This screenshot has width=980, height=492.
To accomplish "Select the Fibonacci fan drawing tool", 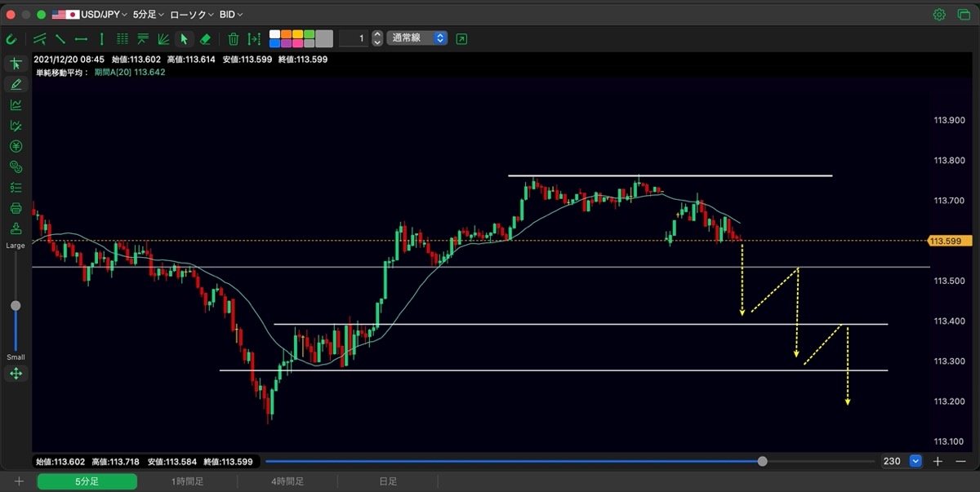I will click(163, 38).
